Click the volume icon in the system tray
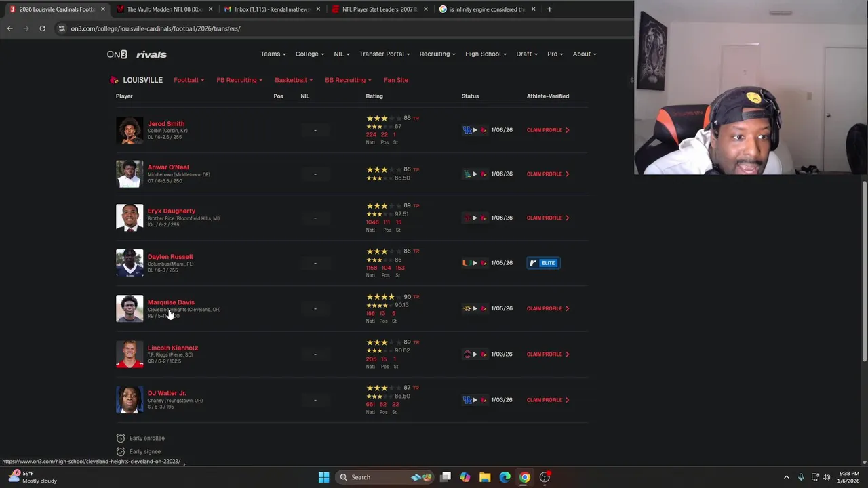868x488 pixels. click(x=826, y=477)
